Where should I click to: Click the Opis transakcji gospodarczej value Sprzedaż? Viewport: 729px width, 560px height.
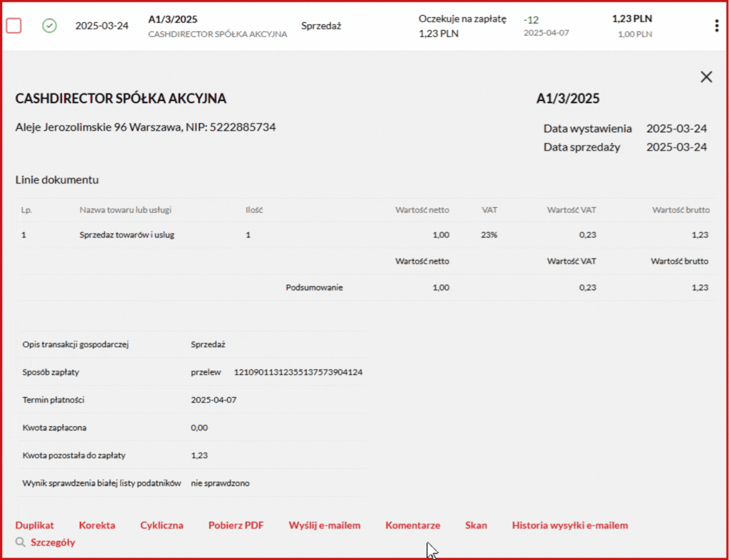point(208,344)
